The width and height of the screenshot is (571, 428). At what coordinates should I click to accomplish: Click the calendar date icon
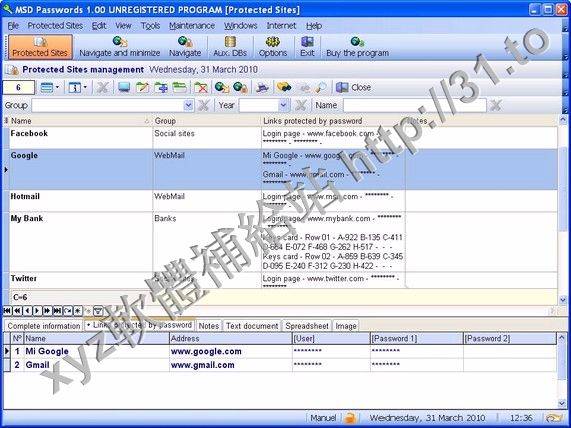pos(75,87)
